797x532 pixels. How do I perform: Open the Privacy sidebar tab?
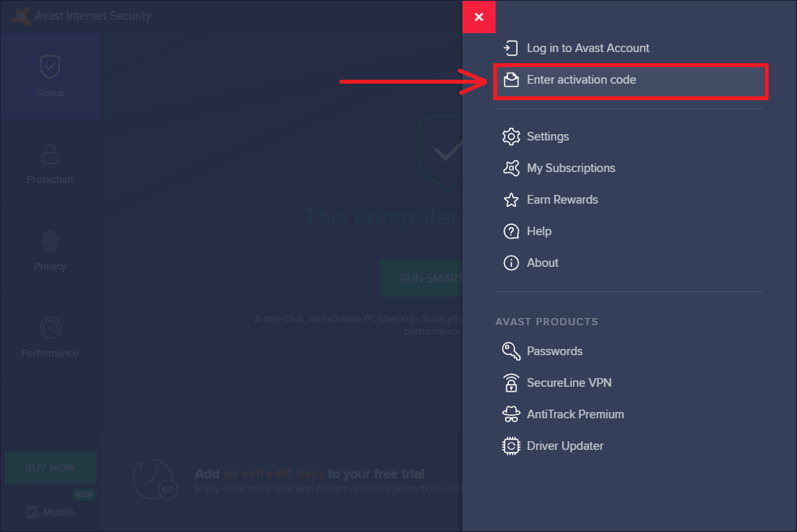50,250
